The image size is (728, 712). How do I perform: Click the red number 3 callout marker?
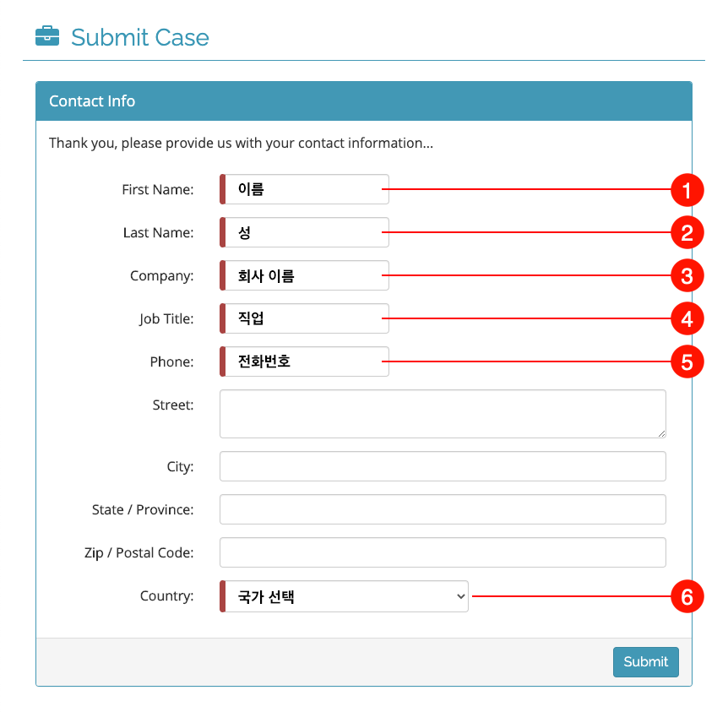tap(687, 276)
